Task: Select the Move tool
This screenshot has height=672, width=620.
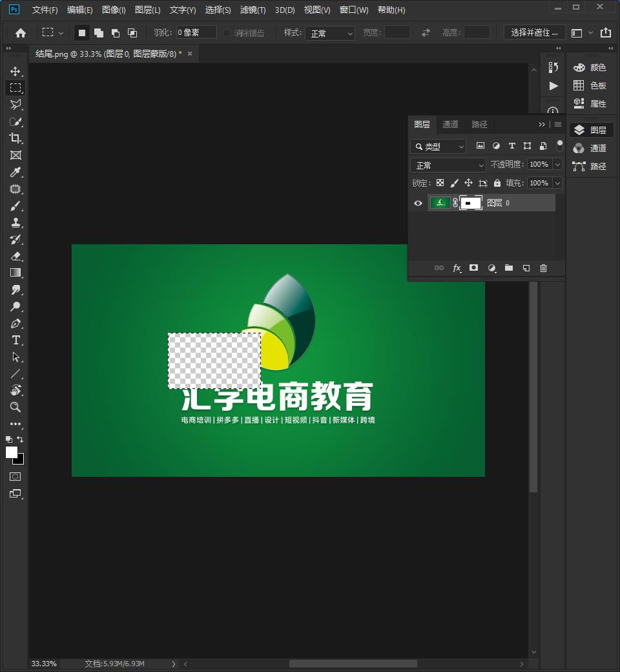Action: (x=15, y=71)
